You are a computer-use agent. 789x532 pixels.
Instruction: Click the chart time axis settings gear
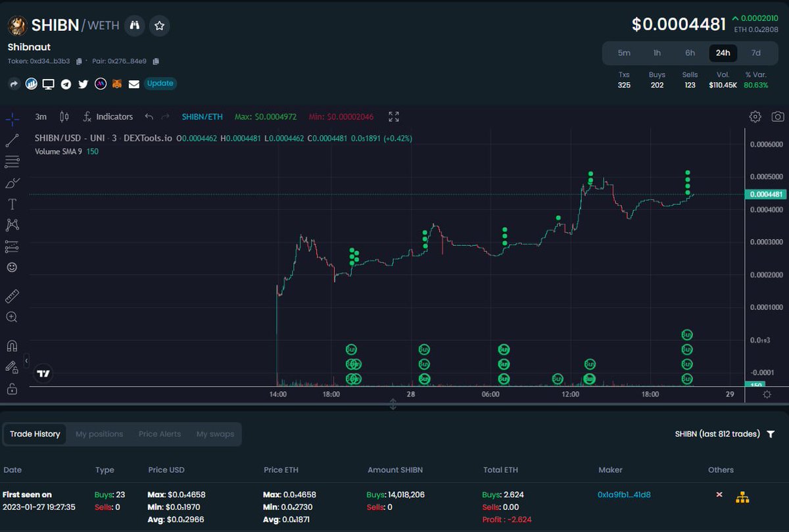pyautogui.click(x=767, y=394)
